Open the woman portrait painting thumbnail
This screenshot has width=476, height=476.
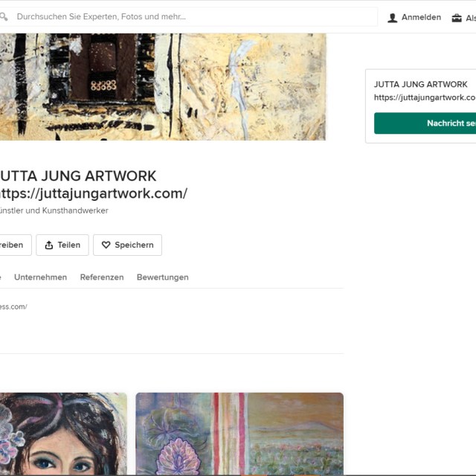tap(63, 435)
